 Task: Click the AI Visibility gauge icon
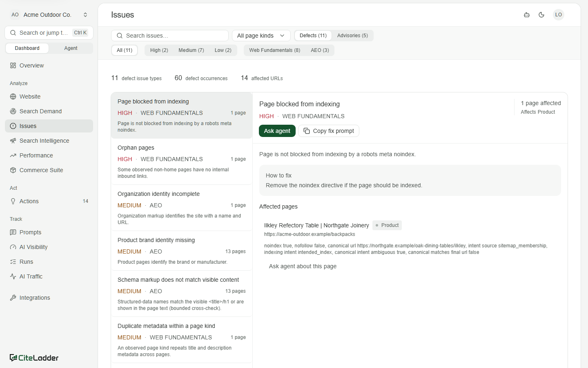(13, 247)
